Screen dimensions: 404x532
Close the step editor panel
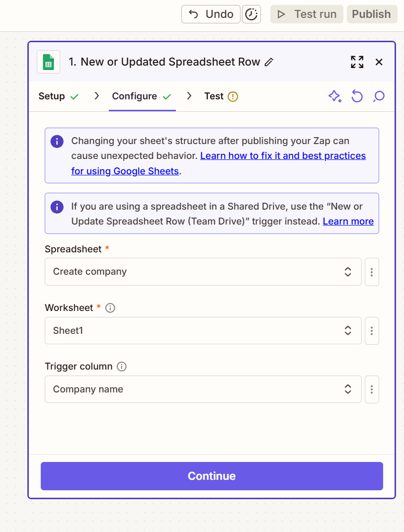tap(379, 62)
